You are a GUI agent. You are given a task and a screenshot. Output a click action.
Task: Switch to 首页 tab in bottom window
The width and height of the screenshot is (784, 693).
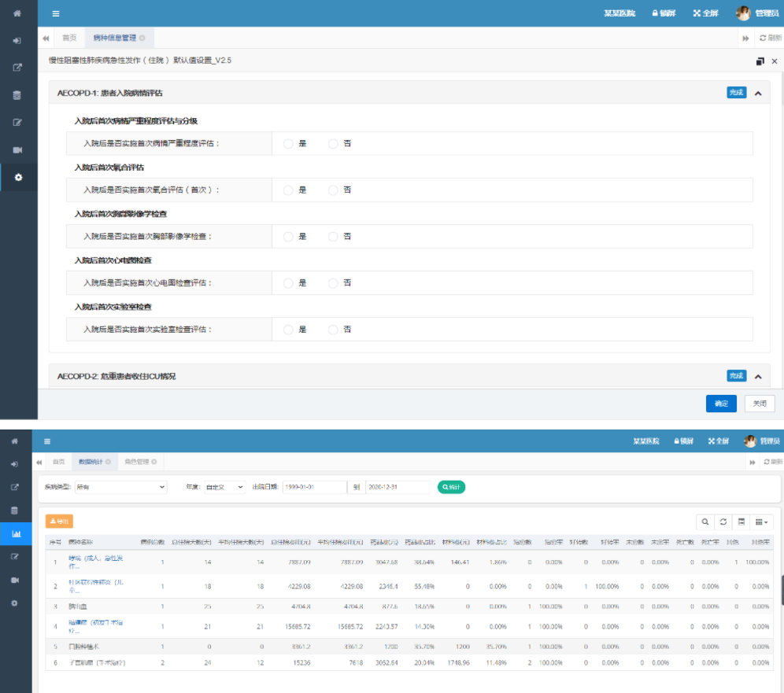coord(59,462)
